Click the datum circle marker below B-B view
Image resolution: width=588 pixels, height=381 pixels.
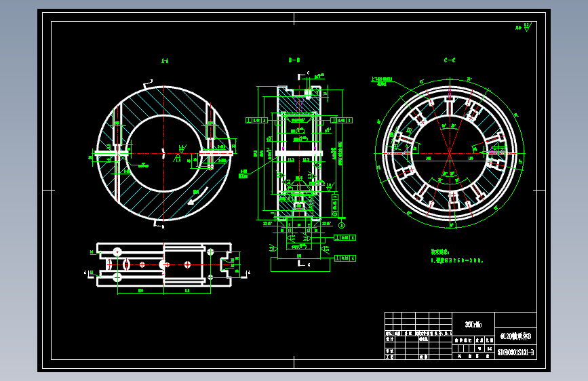(342, 225)
